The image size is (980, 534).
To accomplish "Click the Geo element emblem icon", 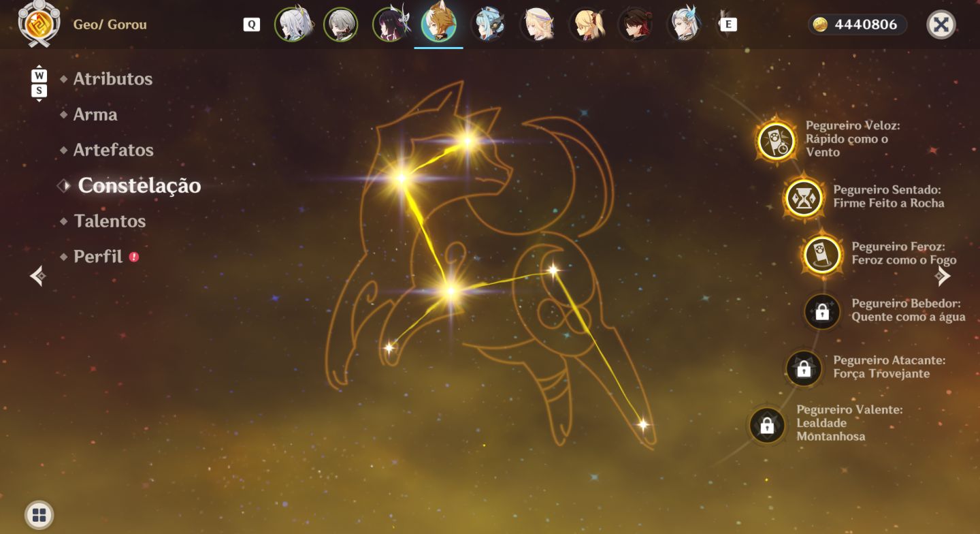I will tap(39, 24).
